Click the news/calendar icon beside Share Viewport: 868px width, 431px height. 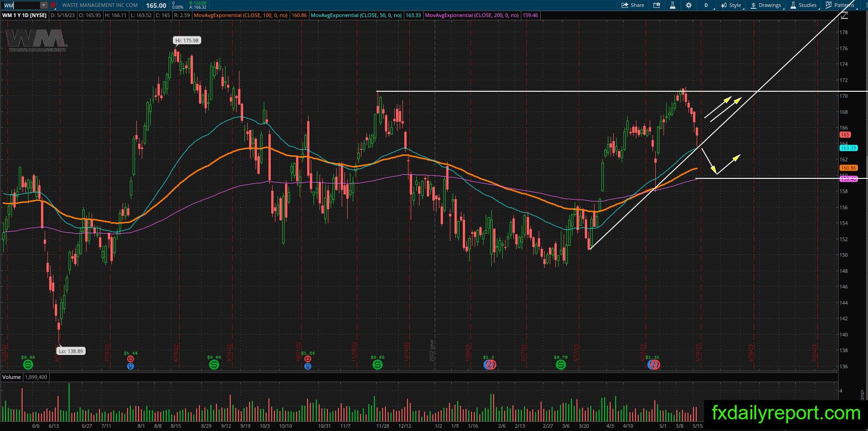tap(657, 5)
